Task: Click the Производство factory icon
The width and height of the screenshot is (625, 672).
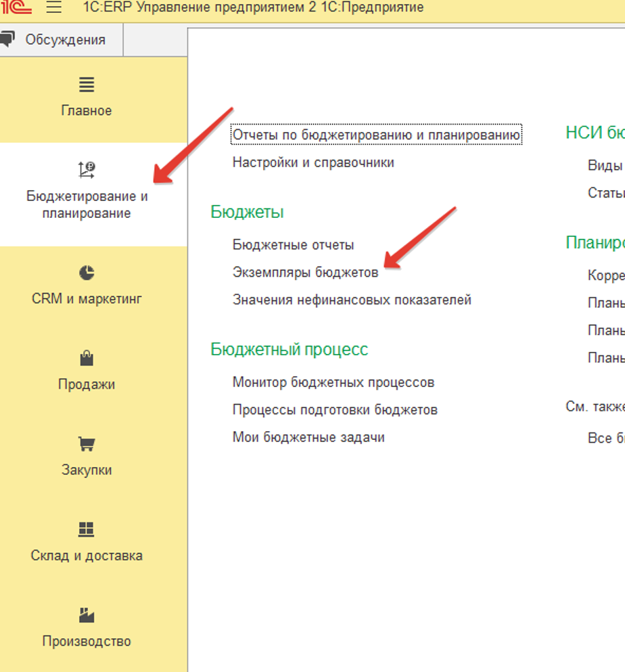Action: [x=87, y=615]
